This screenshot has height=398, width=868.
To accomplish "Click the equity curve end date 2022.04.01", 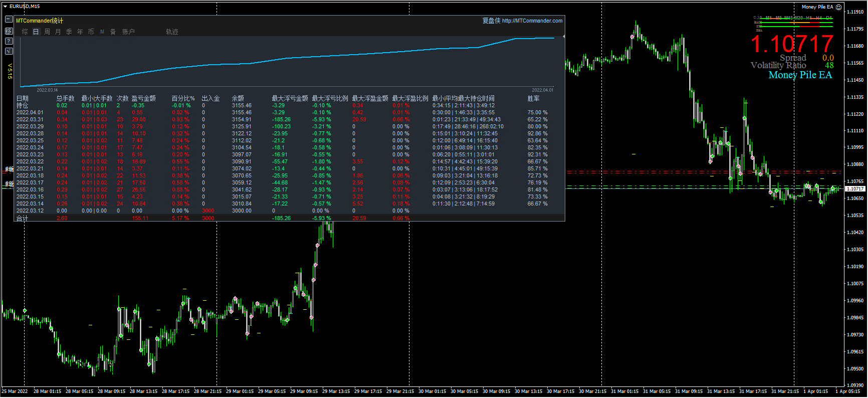I will [x=542, y=90].
